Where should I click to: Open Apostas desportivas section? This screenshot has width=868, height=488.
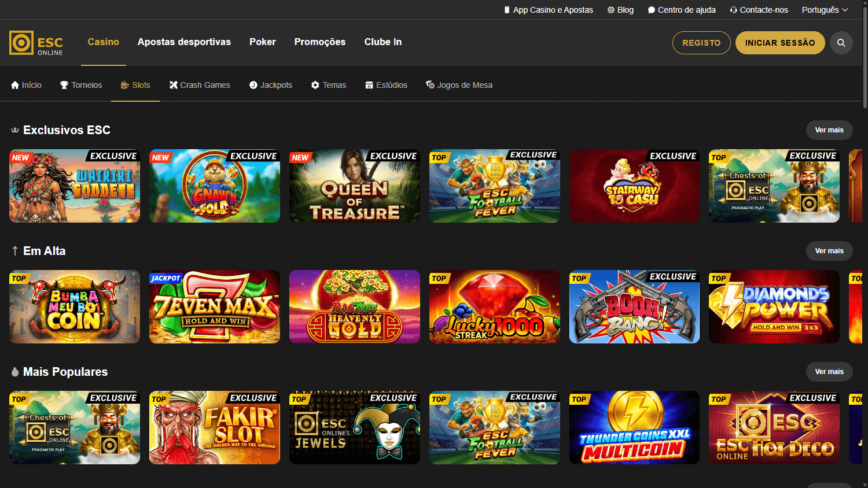pyautogui.click(x=184, y=42)
